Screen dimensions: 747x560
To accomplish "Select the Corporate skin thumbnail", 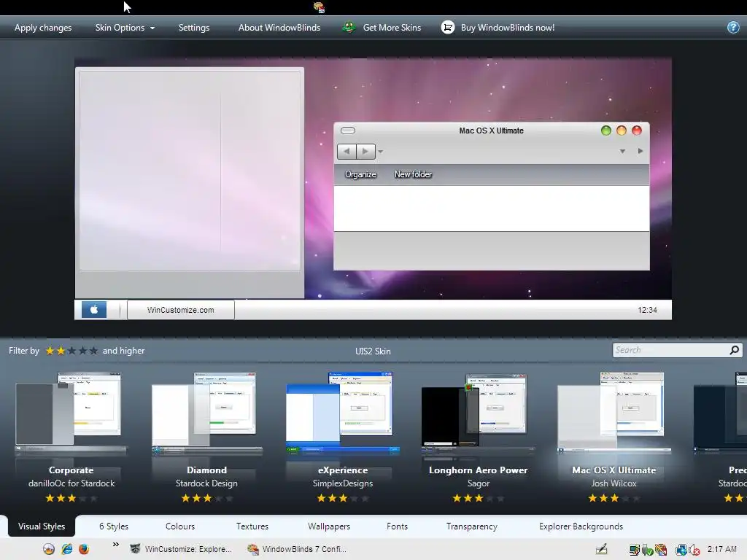I will pos(71,413).
